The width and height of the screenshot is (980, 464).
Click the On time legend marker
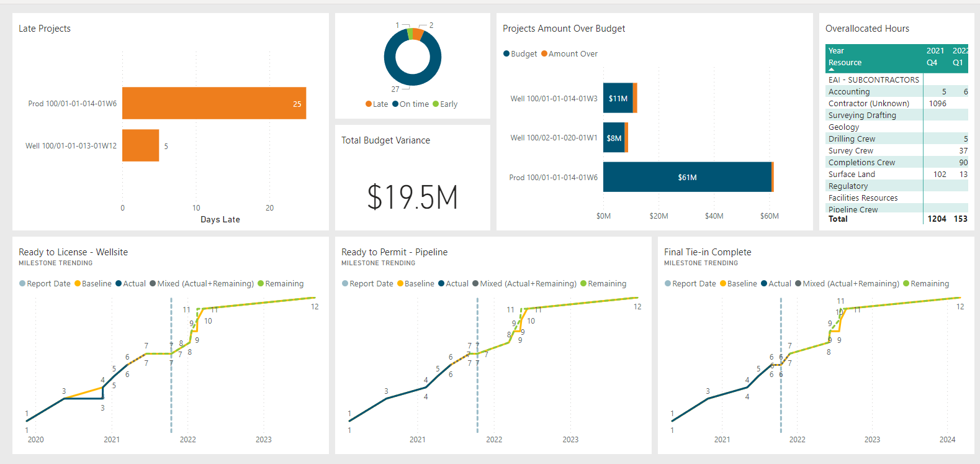[395, 104]
